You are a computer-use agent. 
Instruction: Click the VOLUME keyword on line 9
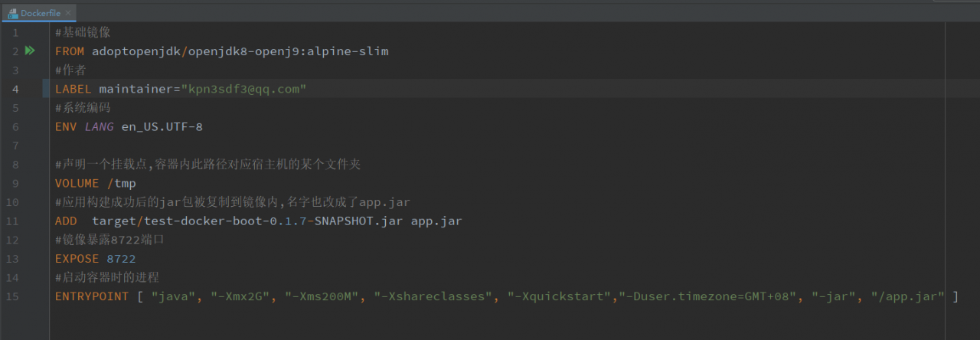pos(77,183)
